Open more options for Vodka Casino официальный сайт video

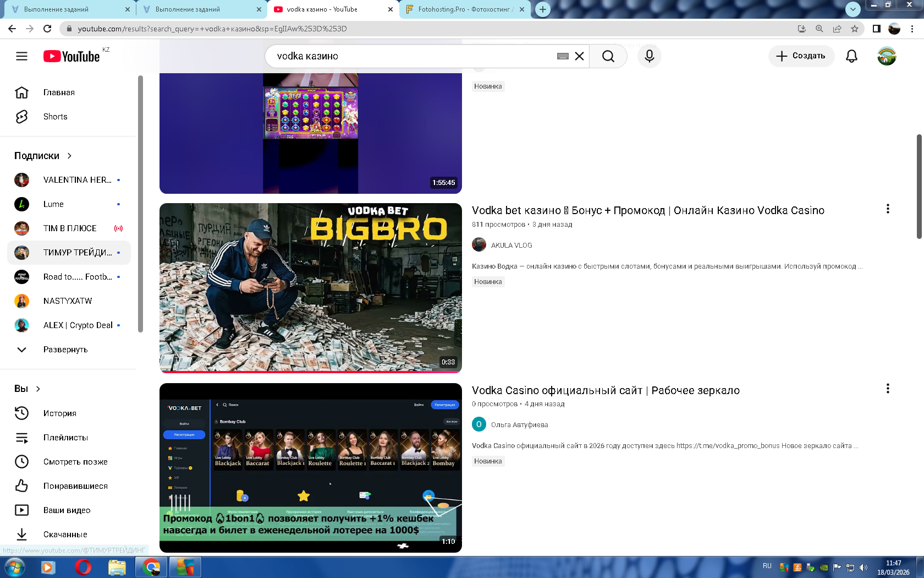(887, 389)
